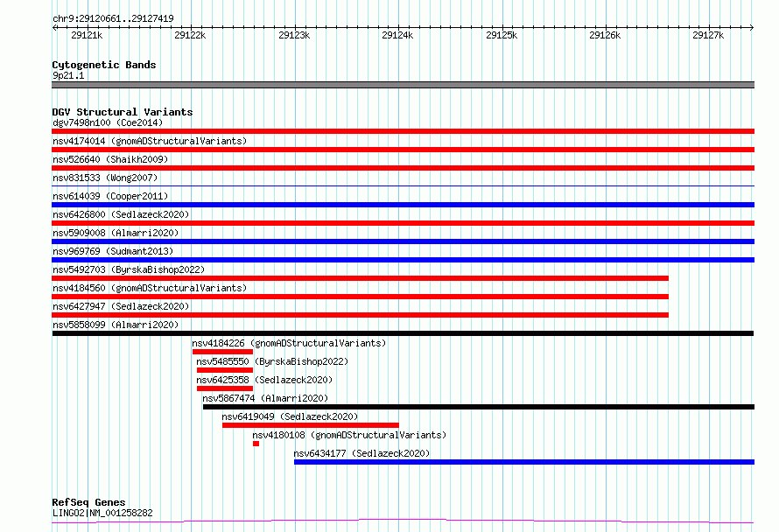Click the DGV Structural Variants track title
Screen dimensions: 779x532
point(123,112)
